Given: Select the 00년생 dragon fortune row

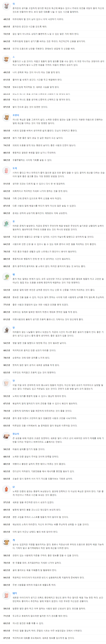Looking at the screenshot, I should 53,266.
